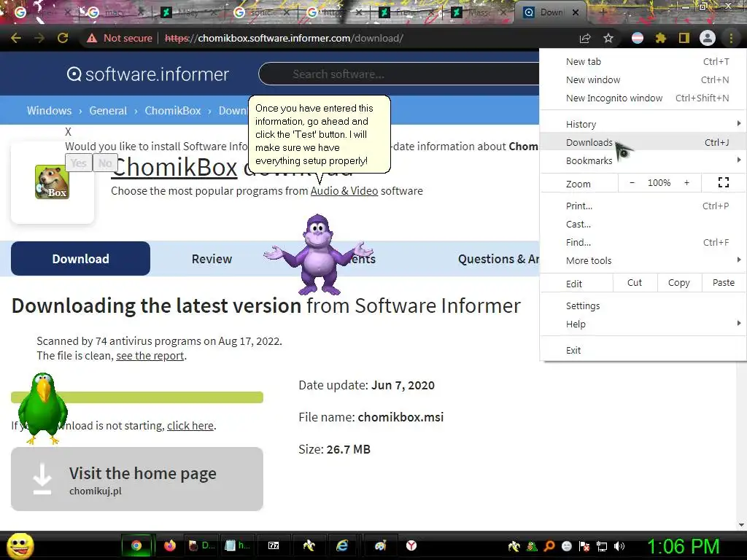Decrease zoom with the minus button
Image resolution: width=747 pixels, height=560 pixels.
[632, 182]
